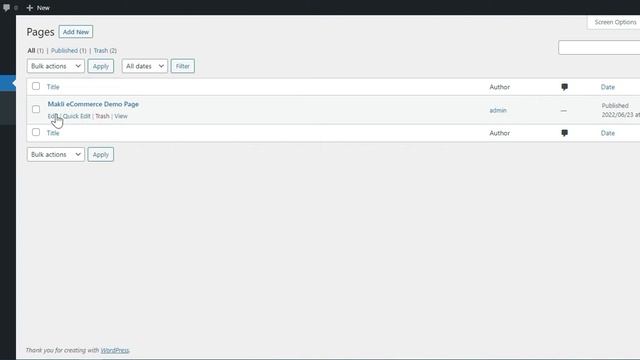
Task: Open top Bulk actions dropdown
Action: [x=56, y=66]
